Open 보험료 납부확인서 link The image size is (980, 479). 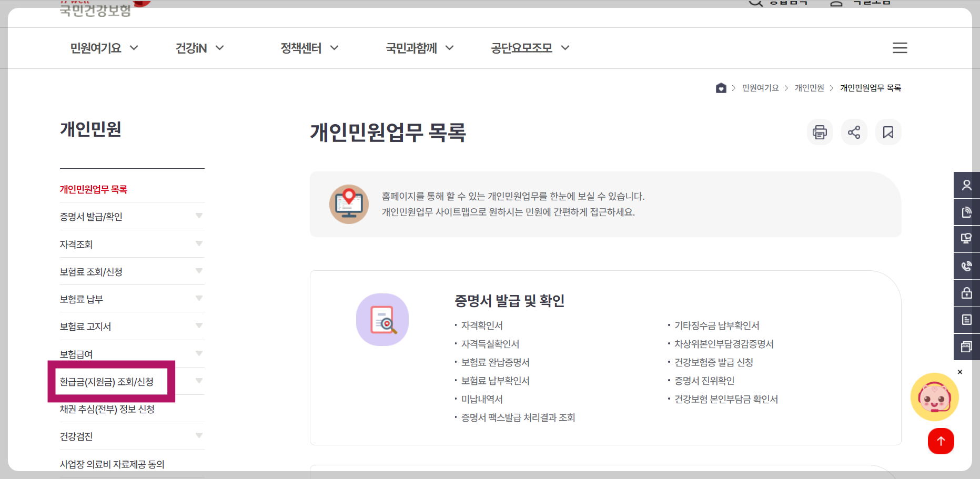(496, 381)
